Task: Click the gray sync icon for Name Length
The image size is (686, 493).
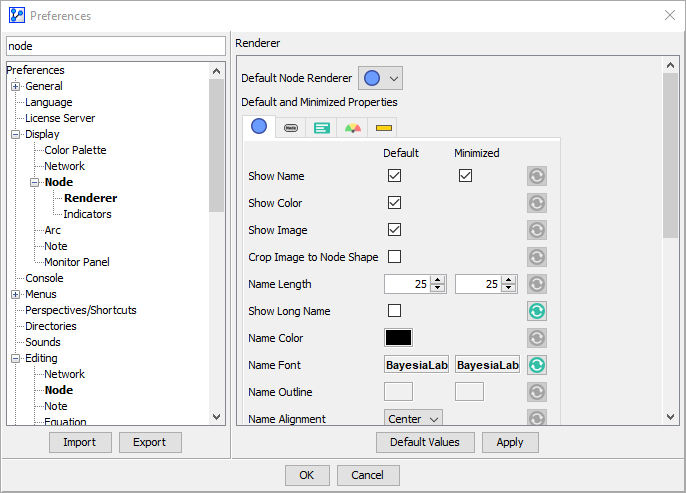Action: click(537, 284)
